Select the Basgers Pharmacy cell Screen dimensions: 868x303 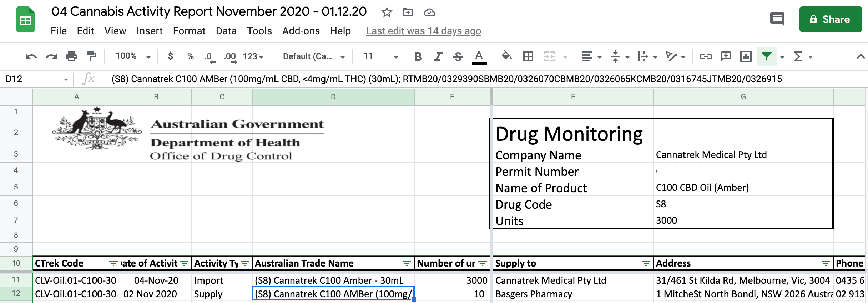[573, 294]
